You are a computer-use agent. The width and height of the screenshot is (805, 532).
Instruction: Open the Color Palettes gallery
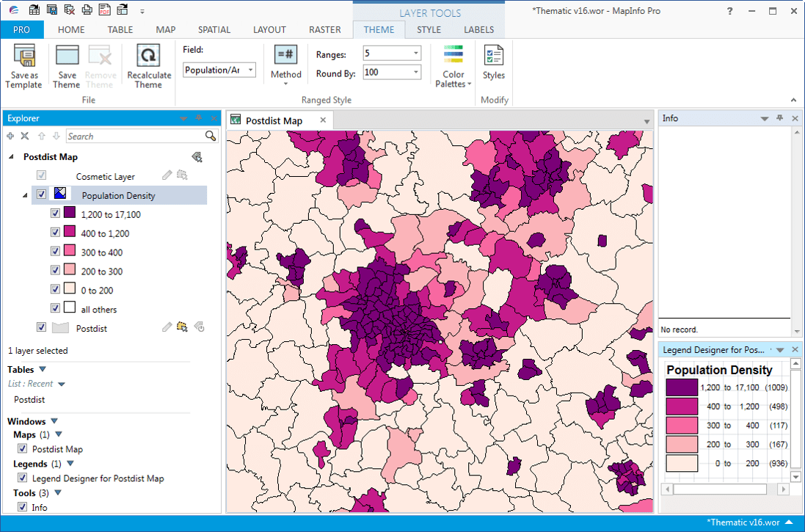click(x=454, y=66)
